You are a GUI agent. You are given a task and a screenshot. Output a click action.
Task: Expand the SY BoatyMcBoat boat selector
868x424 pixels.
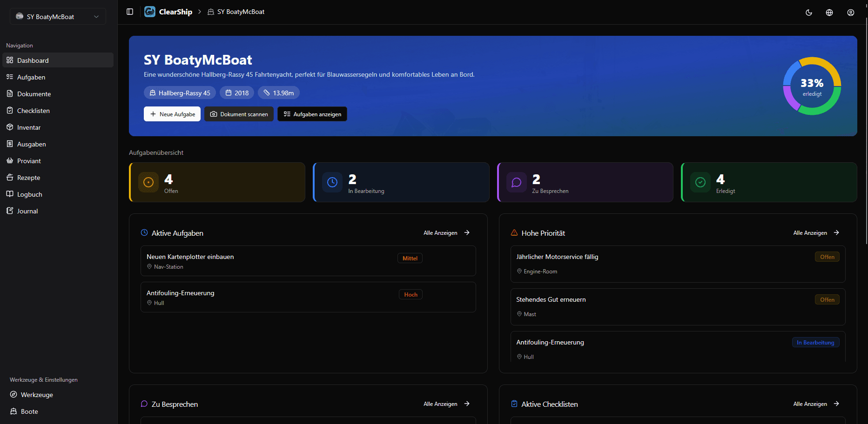58,17
